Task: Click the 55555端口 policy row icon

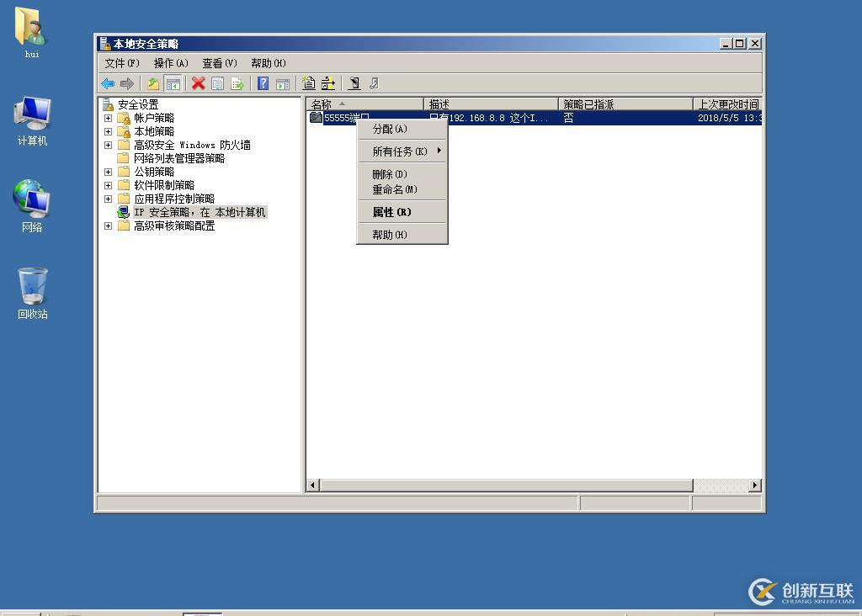Action: click(x=316, y=118)
